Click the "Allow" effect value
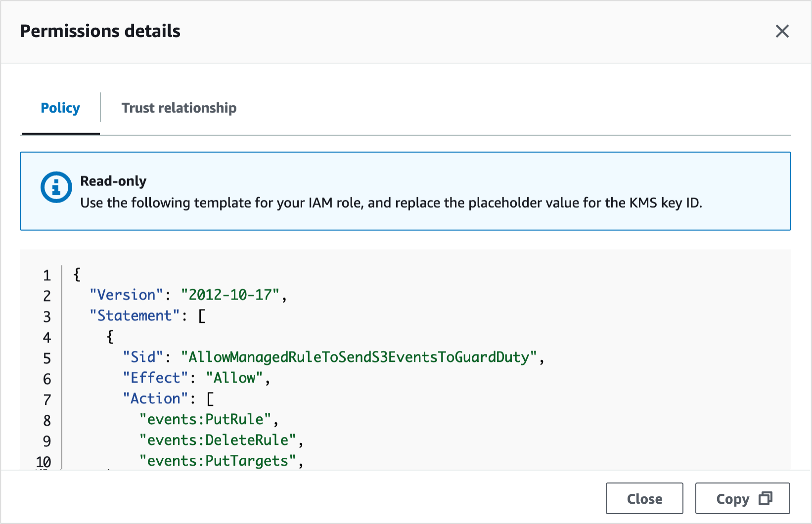Screen dimensions: 812x524 tap(234, 378)
